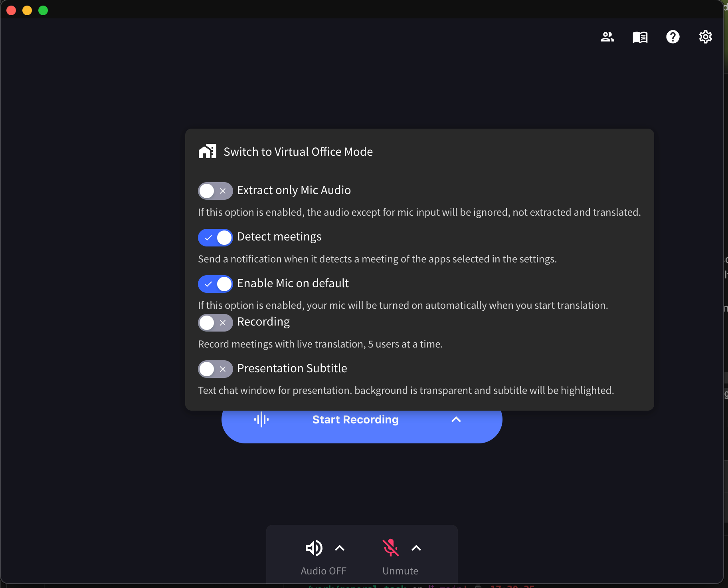Screen dimensions: 728x588
Task: Enable the Recording toggle
Action: coord(215,323)
